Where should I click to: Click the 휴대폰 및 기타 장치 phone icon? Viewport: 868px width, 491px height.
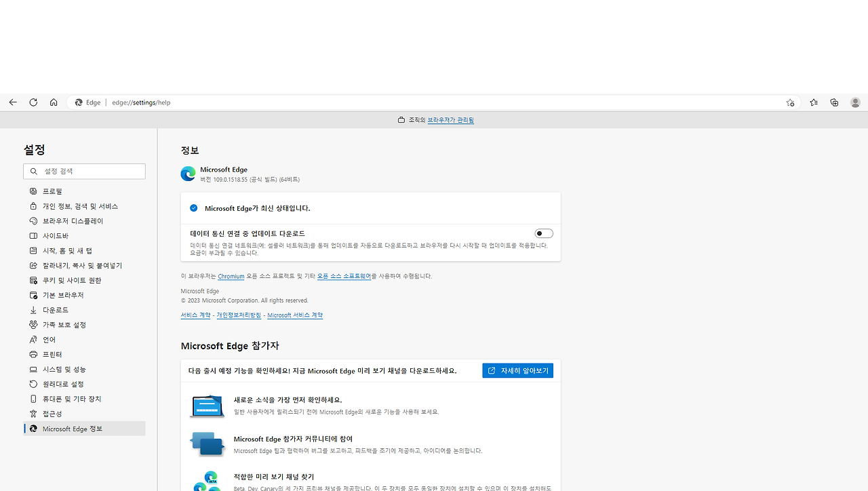coord(33,399)
